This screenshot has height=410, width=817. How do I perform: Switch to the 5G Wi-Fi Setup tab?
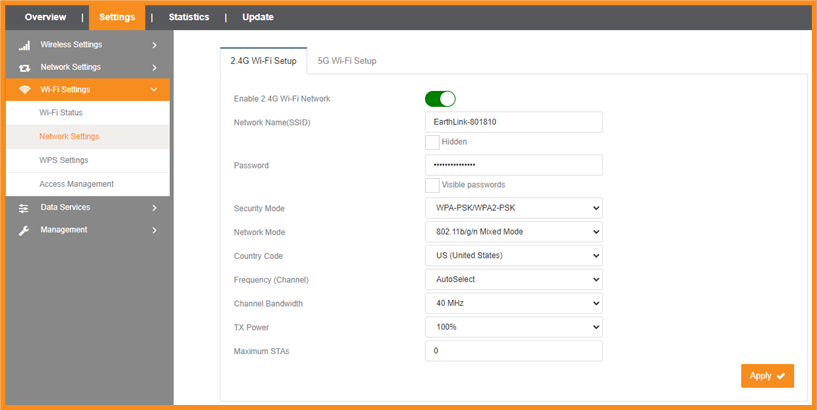pos(347,61)
